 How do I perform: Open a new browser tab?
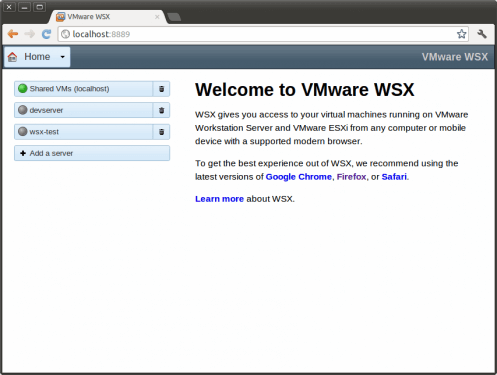point(174,17)
